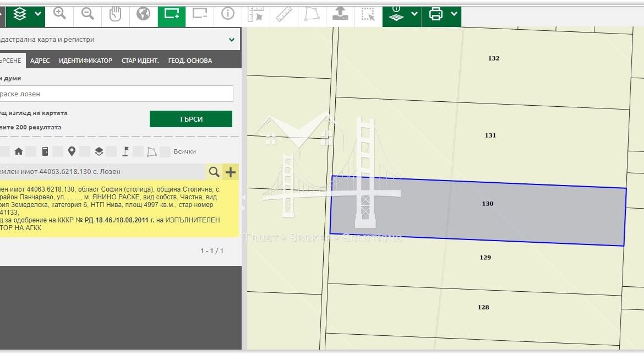Activate the pan hand tool
Image resolution: width=644 pixels, height=354 pixels.
tap(115, 14)
